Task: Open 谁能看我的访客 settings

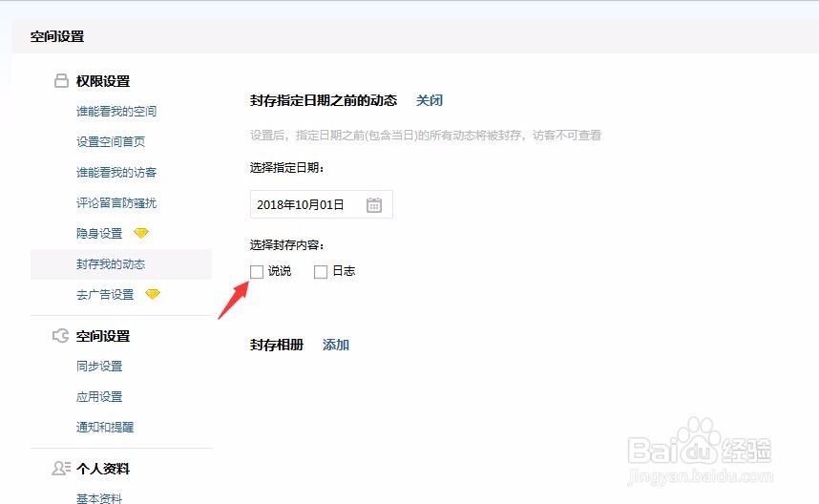Action: coord(116,173)
